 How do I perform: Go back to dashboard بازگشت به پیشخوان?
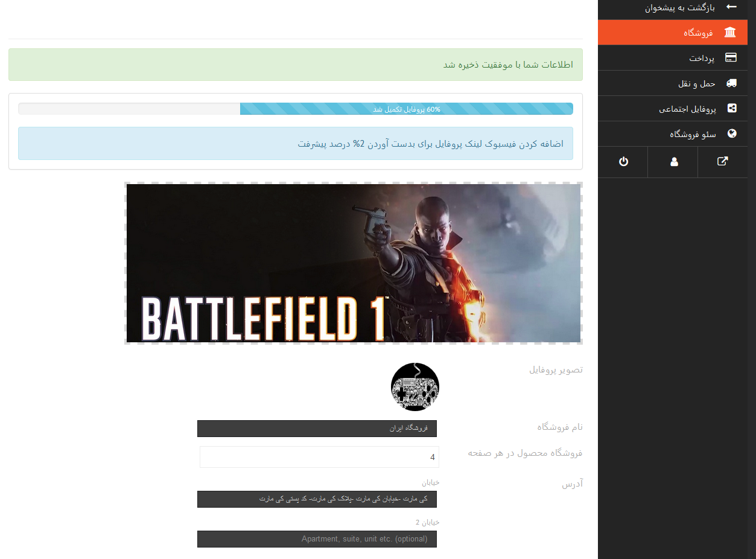tap(672, 7)
